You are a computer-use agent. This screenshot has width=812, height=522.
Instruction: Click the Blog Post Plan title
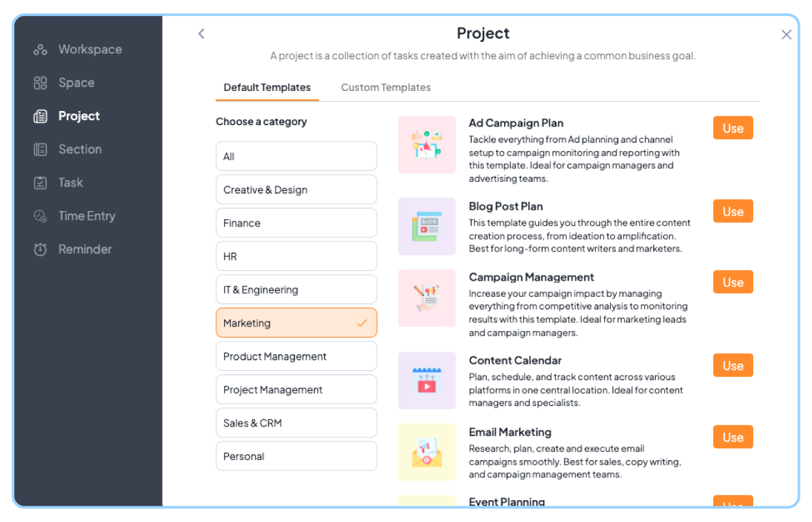tap(505, 206)
